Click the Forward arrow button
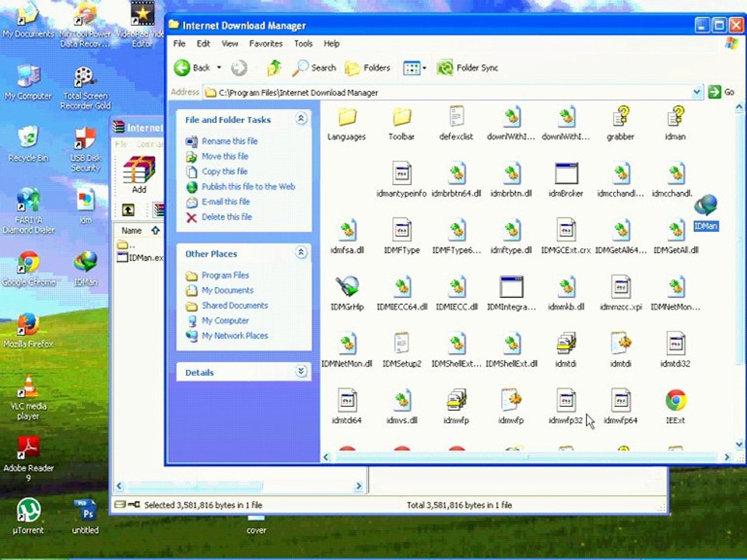 click(x=239, y=68)
